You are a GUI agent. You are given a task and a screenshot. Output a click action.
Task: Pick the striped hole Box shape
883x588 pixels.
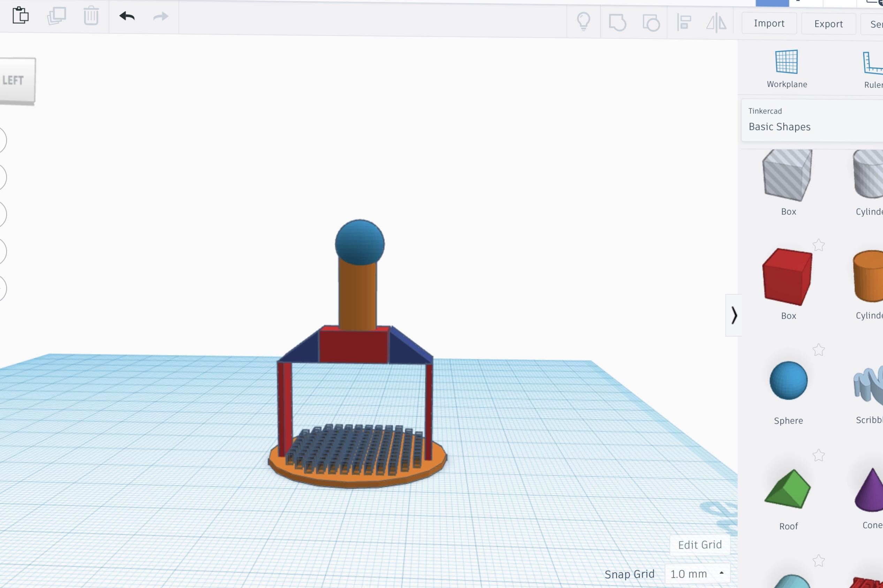(x=788, y=175)
